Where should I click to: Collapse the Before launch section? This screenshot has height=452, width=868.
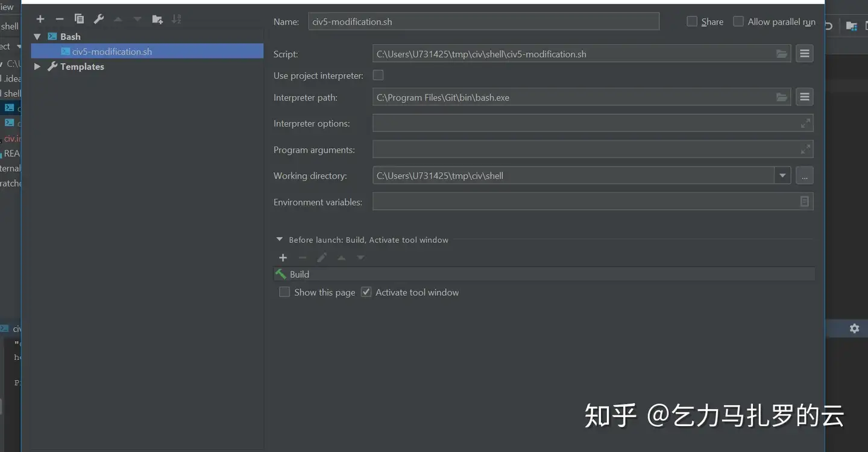click(x=278, y=239)
